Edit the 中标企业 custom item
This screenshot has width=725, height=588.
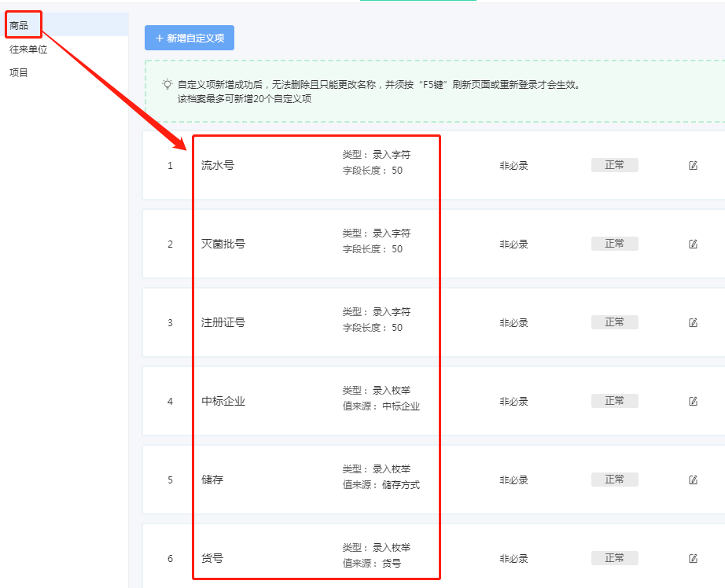[x=693, y=401]
